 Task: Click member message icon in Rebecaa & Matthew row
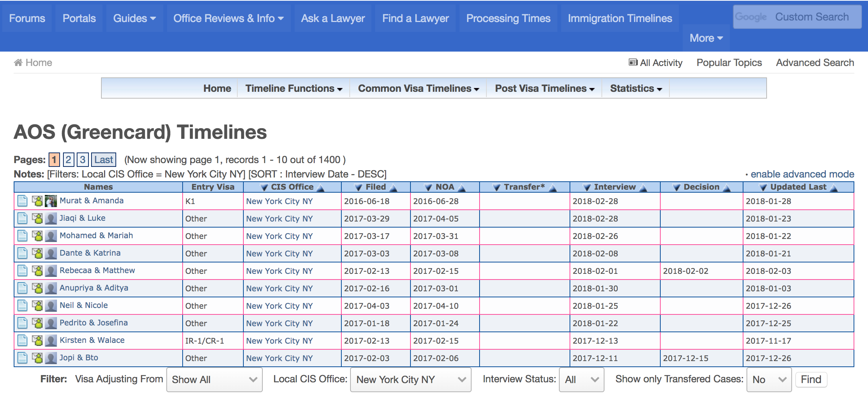tap(37, 270)
